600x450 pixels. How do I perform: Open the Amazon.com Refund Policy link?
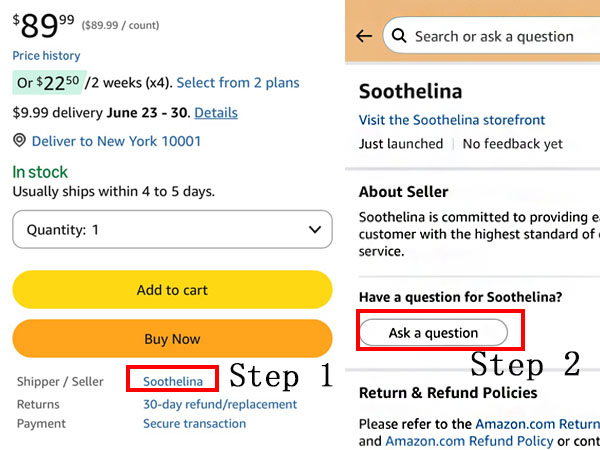coord(470,441)
